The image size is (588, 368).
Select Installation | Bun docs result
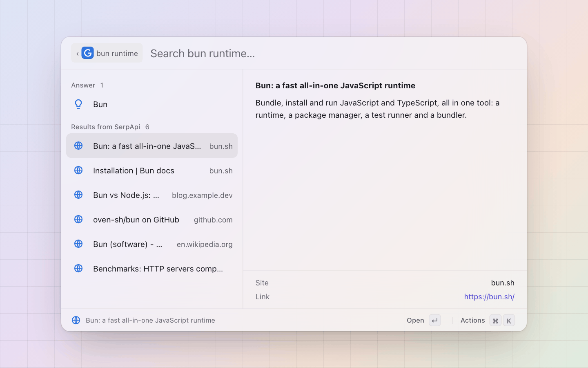152,170
